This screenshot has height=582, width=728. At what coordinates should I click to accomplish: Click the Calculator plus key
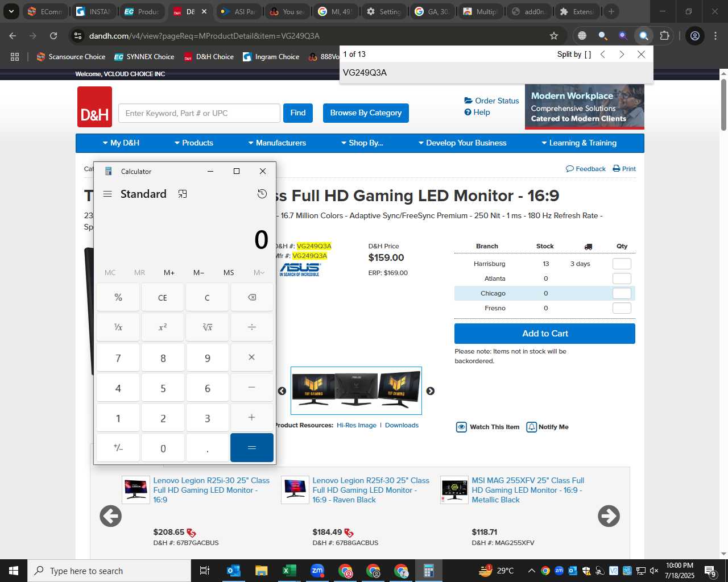[x=252, y=418]
